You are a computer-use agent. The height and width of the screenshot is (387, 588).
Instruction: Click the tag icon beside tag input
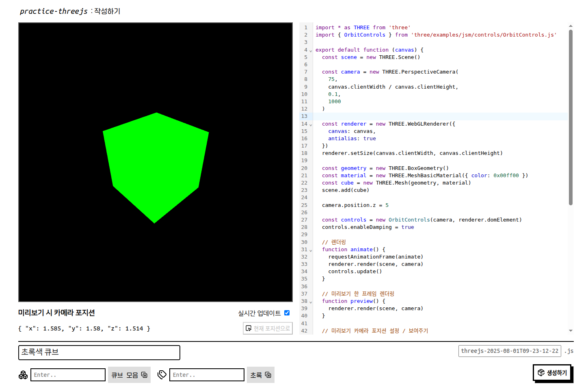162,375
